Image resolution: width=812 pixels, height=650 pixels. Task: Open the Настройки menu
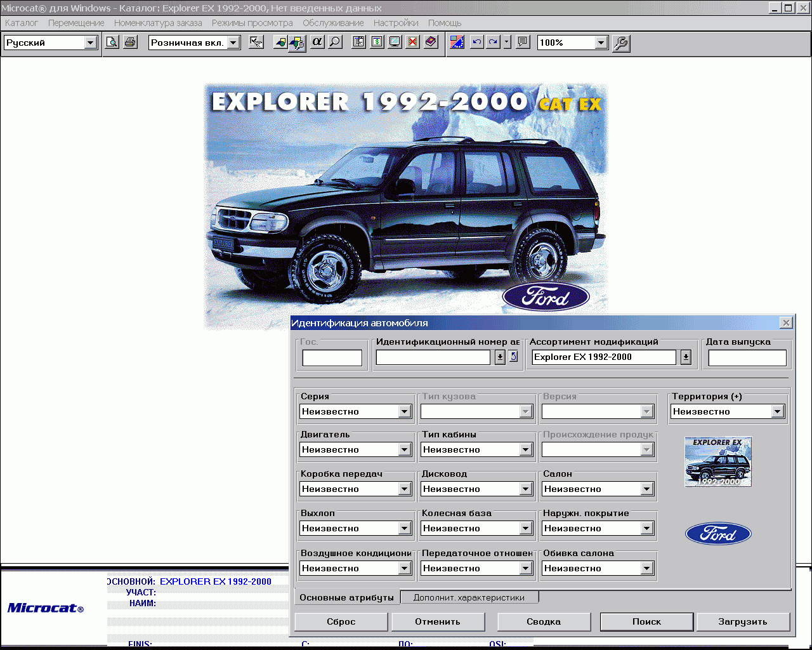tap(396, 23)
